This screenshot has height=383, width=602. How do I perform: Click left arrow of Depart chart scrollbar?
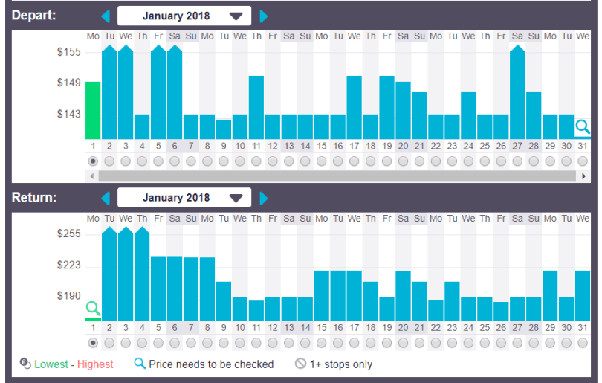92,176
